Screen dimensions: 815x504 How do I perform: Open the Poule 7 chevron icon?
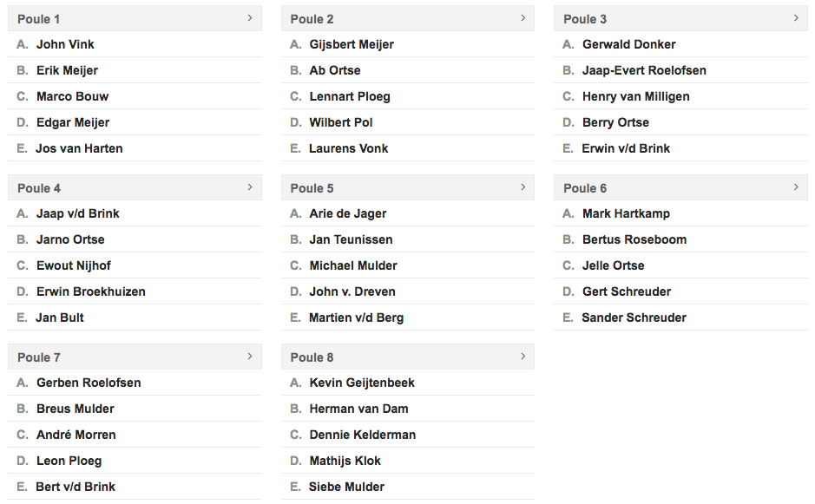pyautogui.click(x=250, y=357)
